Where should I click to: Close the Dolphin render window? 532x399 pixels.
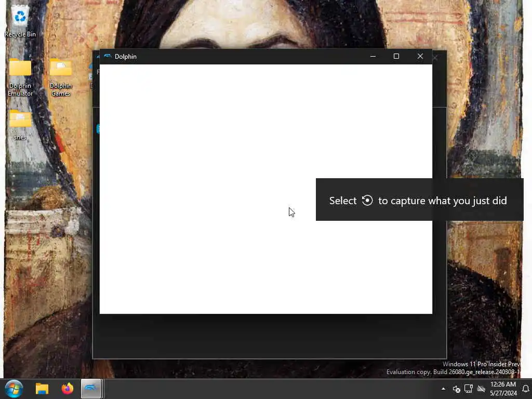tap(420, 56)
